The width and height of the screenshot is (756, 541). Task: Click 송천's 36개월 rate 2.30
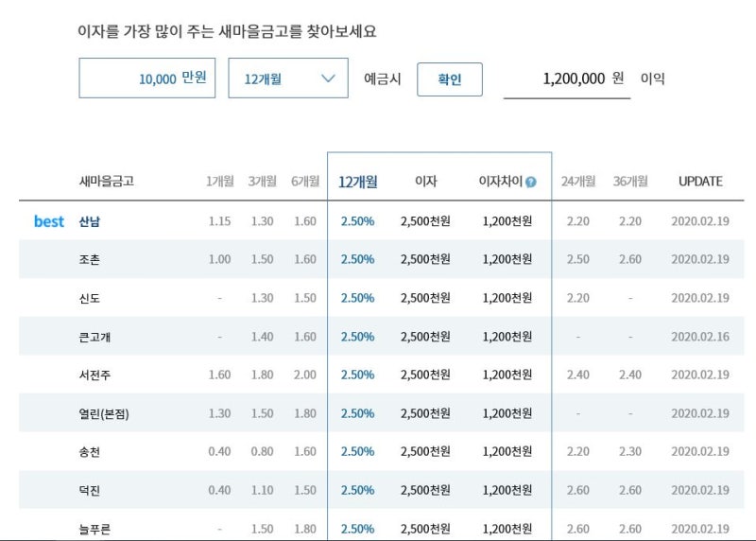tap(630, 452)
